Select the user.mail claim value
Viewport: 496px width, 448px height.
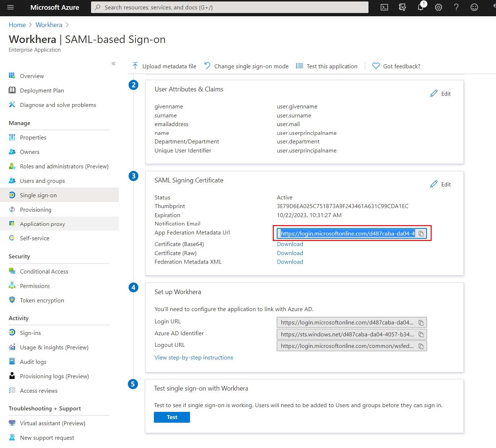(288, 124)
